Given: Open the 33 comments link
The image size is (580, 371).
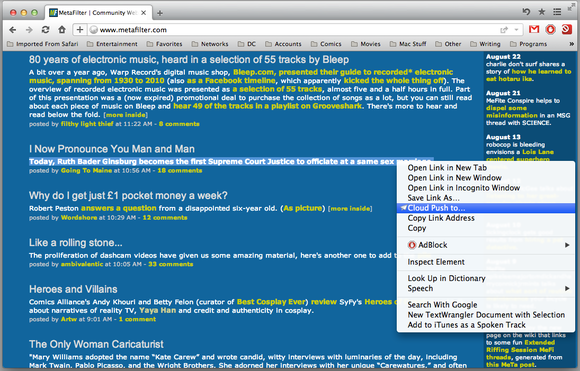Looking at the screenshot, I should tap(171, 264).
